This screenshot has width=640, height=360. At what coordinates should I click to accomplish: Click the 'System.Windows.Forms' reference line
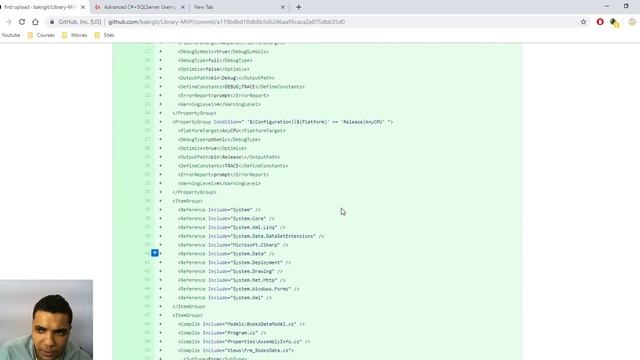pos(238,289)
